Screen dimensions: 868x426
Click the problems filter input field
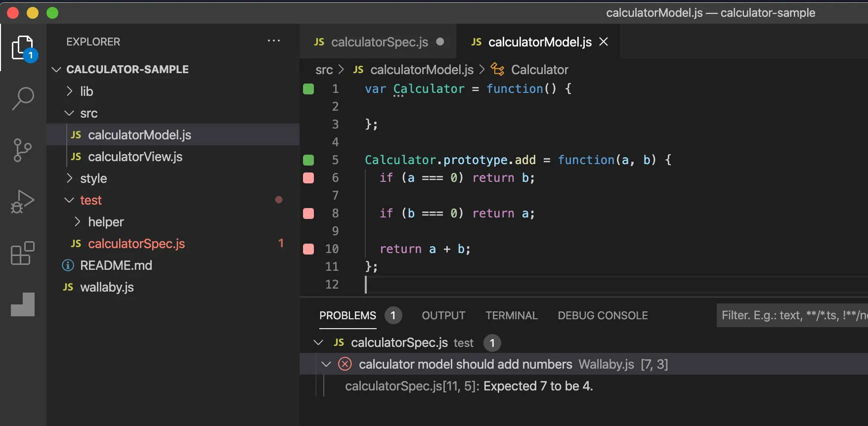792,315
